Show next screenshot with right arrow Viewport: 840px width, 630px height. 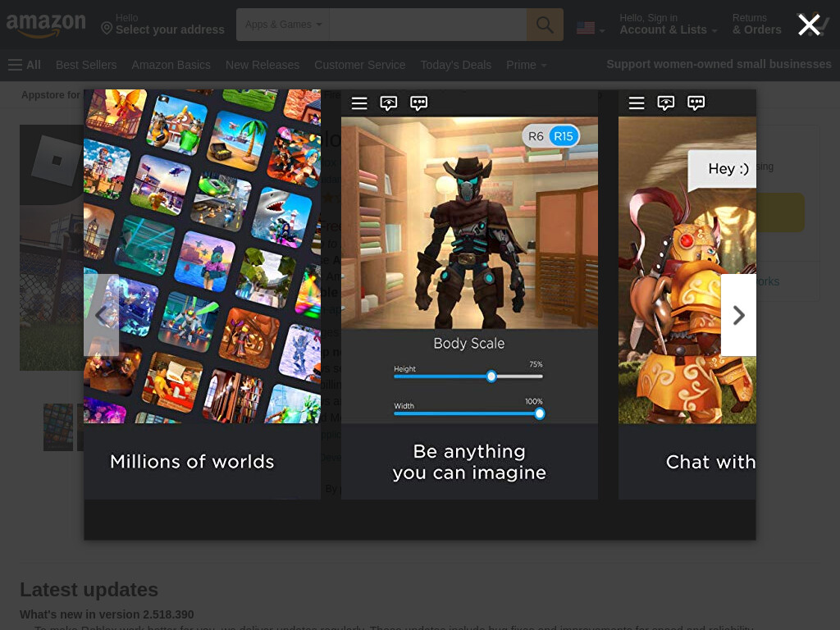click(738, 315)
